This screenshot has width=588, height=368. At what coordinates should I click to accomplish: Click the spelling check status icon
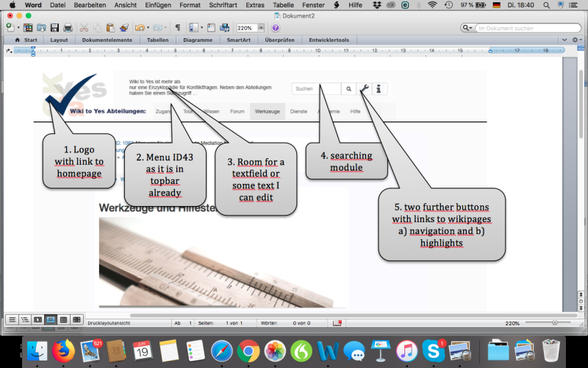click(337, 323)
